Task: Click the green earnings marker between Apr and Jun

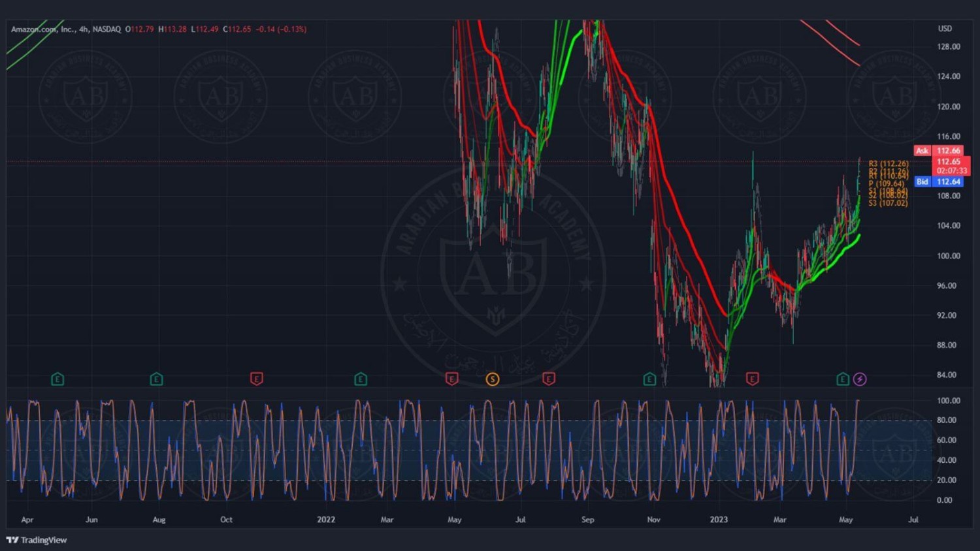Action: tap(57, 379)
